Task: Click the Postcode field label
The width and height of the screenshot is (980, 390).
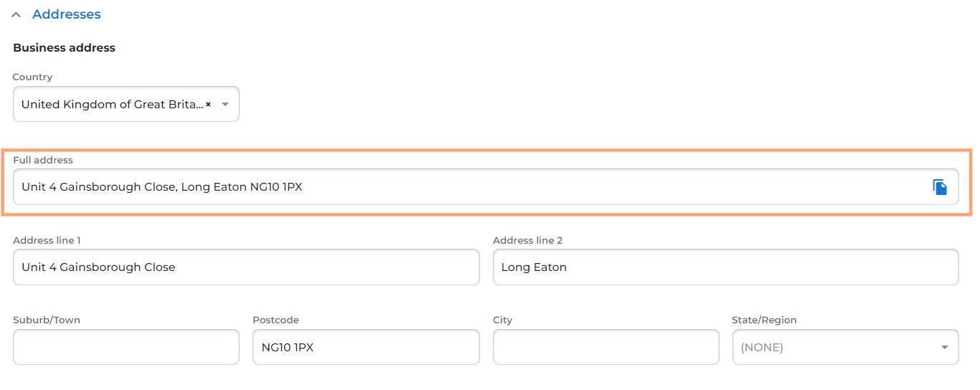Action: tap(275, 320)
